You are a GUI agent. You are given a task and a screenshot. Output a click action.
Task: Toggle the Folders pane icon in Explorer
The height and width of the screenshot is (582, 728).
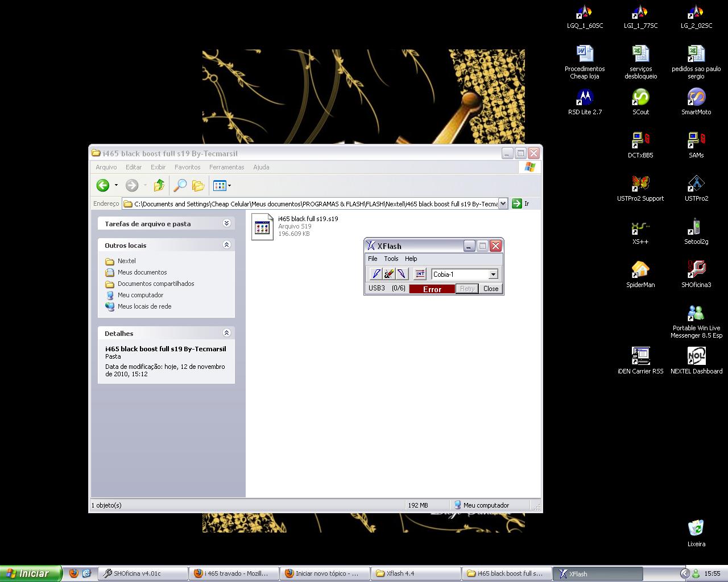pos(198,185)
